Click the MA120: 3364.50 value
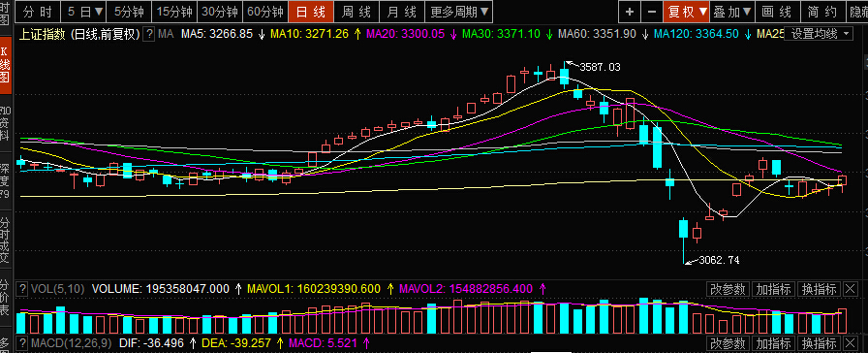This screenshot has height=353, width=868. 696,34
